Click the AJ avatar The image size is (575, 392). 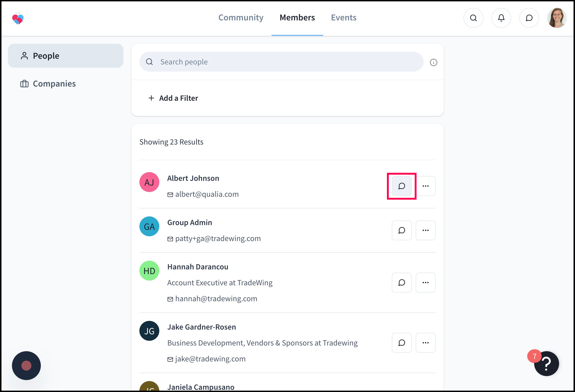pyautogui.click(x=149, y=182)
